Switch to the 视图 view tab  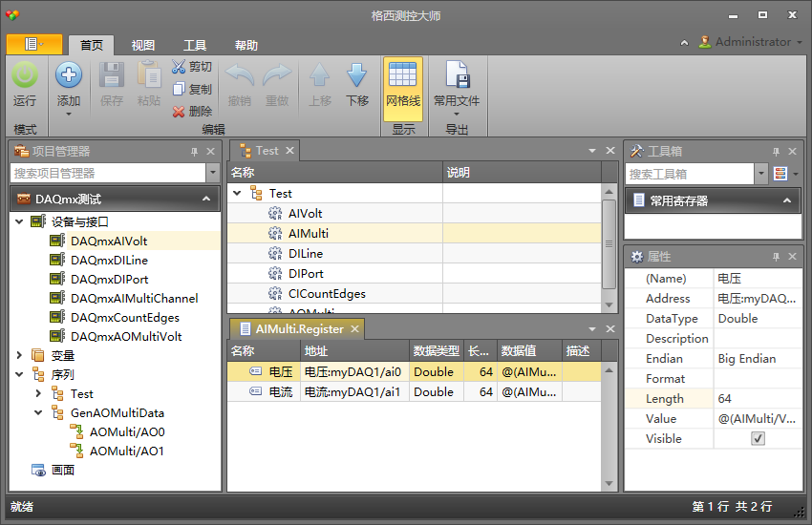pyautogui.click(x=143, y=46)
